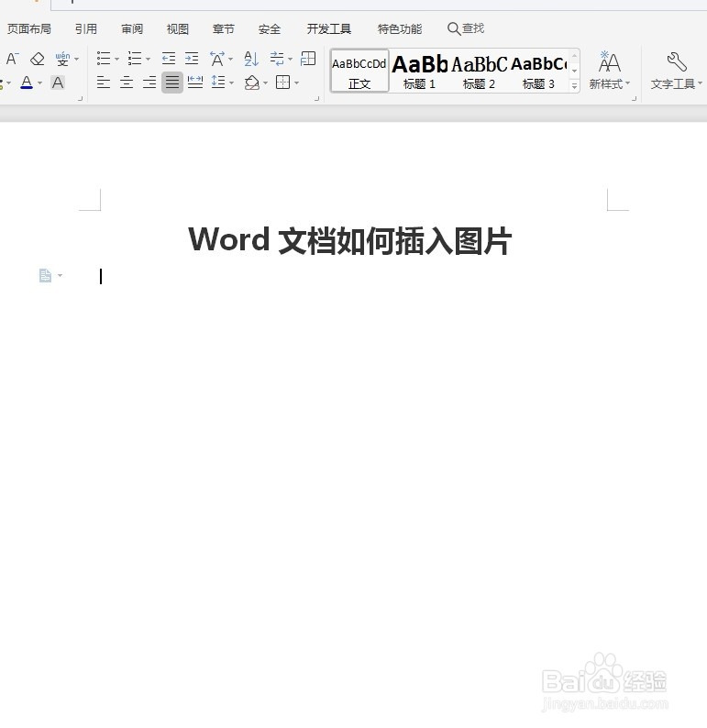Open the 章节 tab
The width and height of the screenshot is (707, 728).
click(x=224, y=28)
